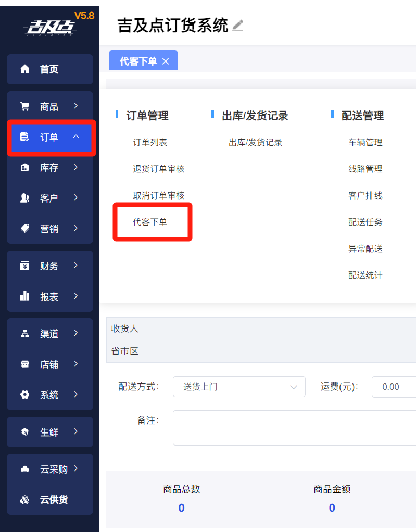Click the finance icon beside 财务
Viewport: 416px width, 532px height.
pos(24,266)
